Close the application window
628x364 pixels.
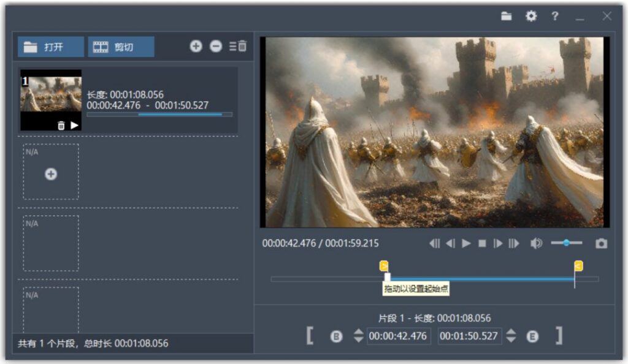607,16
